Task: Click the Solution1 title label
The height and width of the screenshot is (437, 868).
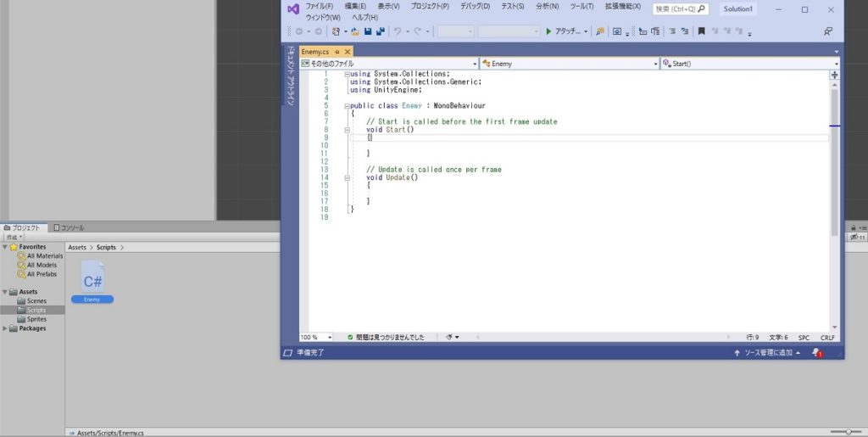Action: pyautogui.click(x=738, y=9)
